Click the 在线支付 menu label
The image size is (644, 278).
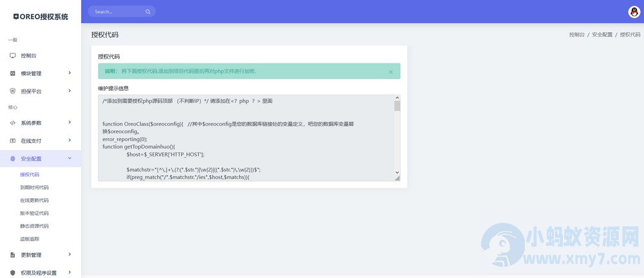[x=31, y=141]
